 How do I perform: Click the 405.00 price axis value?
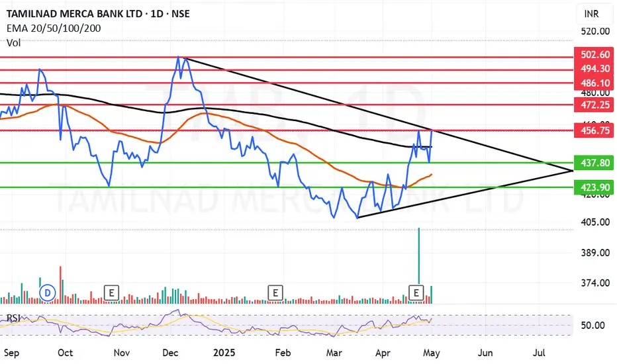click(595, 222)
